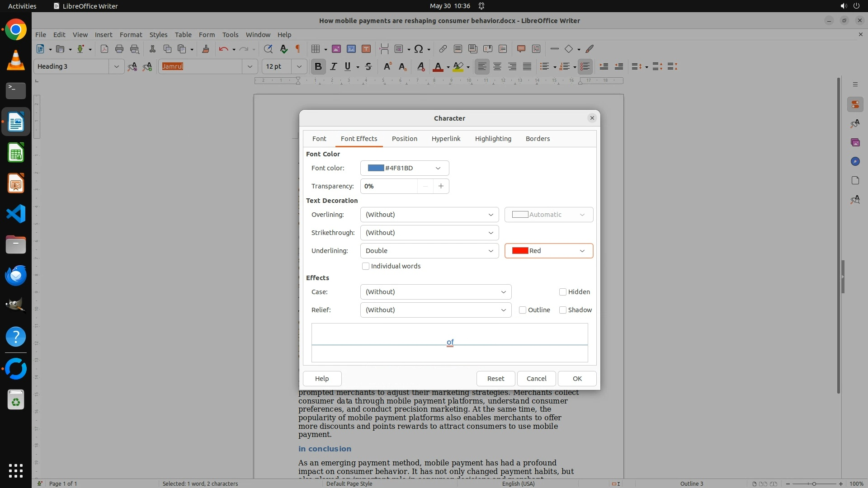Image resolution: width=868 pixels, height=488 pixels.
Task: Open the Case effects dropdown
Action: pos(435,292)
